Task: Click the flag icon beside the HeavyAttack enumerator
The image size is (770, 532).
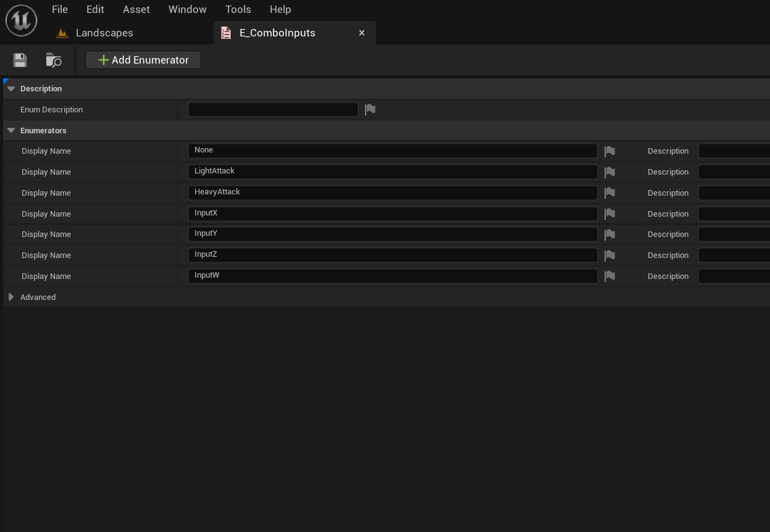Action: coord(609,193)
